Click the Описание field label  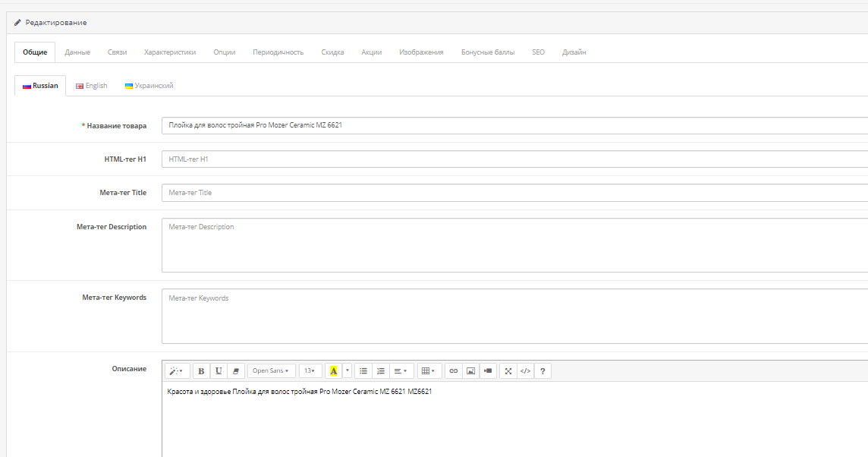click(129, 369)
